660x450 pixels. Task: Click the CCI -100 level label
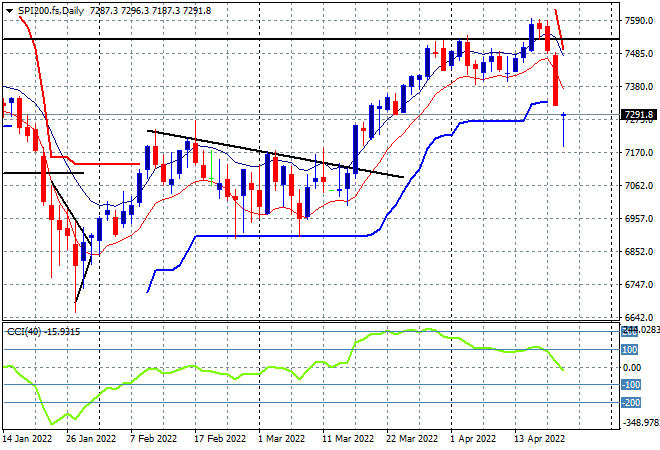click(631, 385)
